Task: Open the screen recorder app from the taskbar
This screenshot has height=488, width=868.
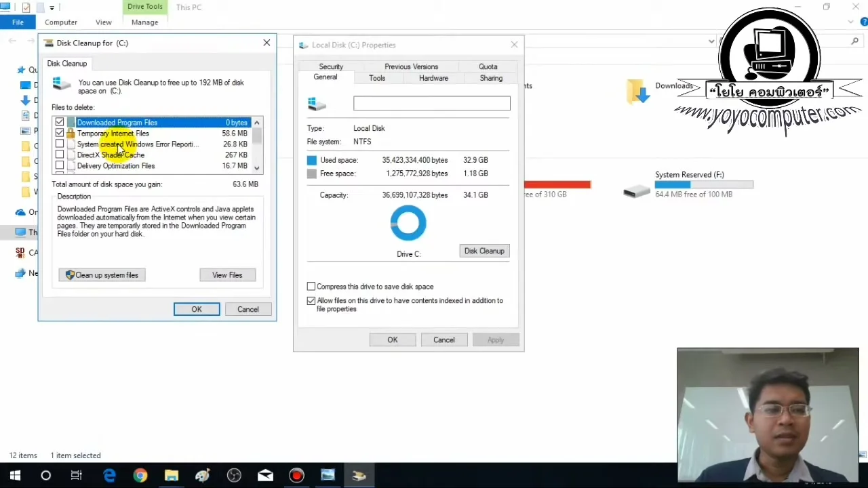Action: tap(296, 475)
